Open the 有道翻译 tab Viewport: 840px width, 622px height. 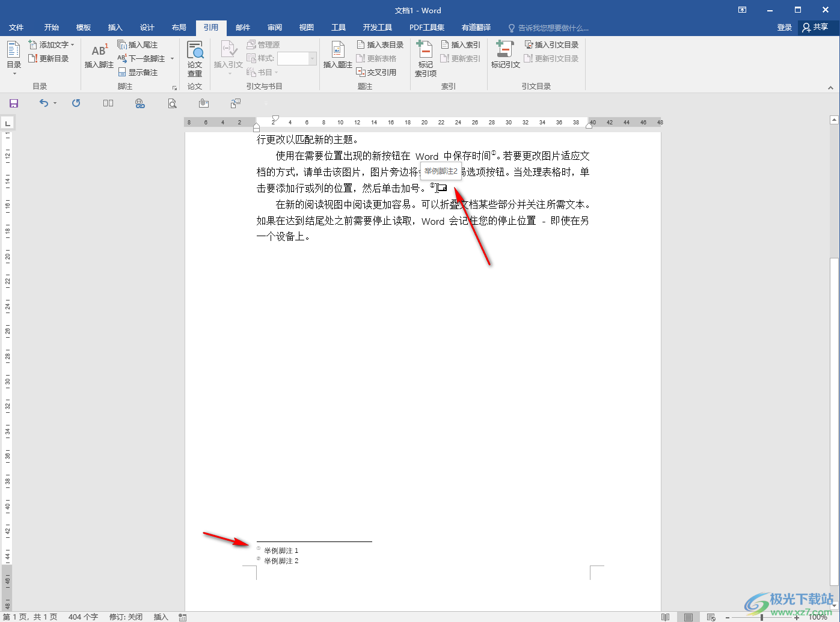476,28
